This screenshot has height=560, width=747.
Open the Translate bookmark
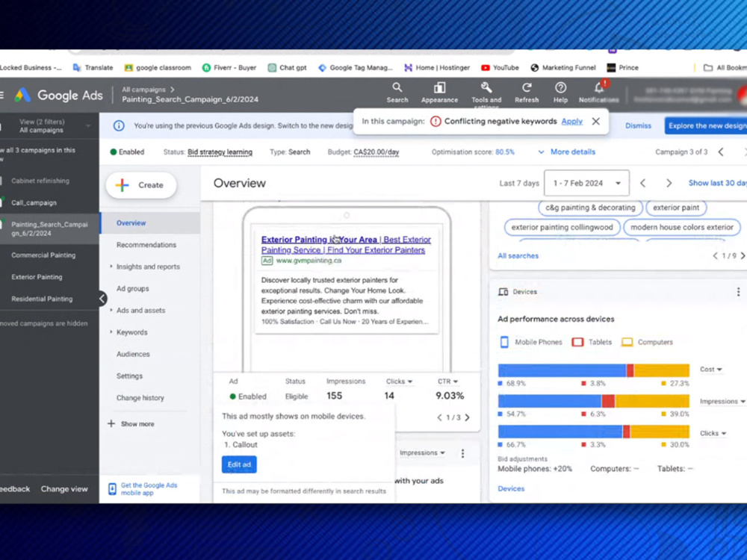pos(93,68)
